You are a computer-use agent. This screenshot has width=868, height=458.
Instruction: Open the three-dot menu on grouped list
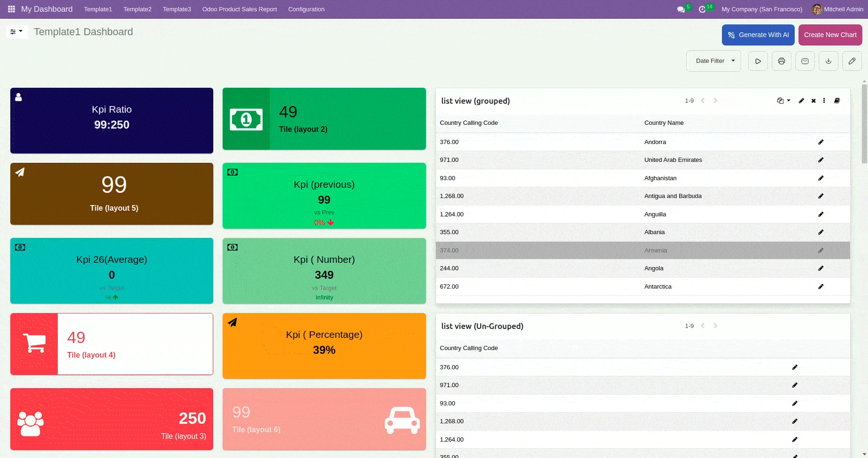(x=824, y=101)
